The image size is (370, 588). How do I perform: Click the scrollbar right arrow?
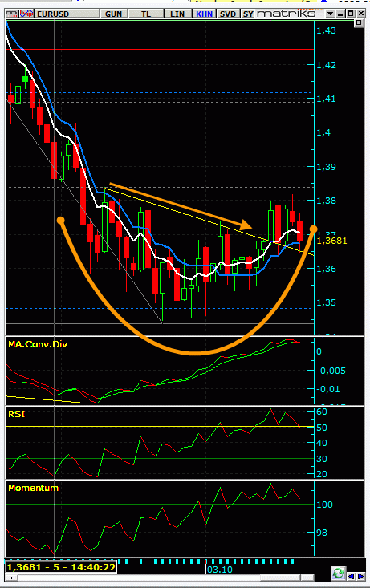coord(307,578)
